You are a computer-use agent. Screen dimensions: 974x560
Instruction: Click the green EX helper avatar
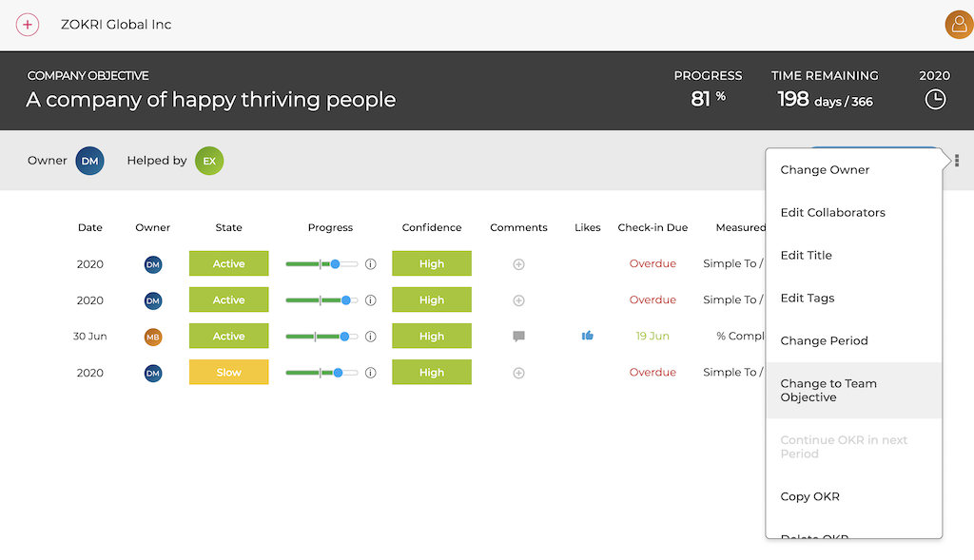(209, 161)
